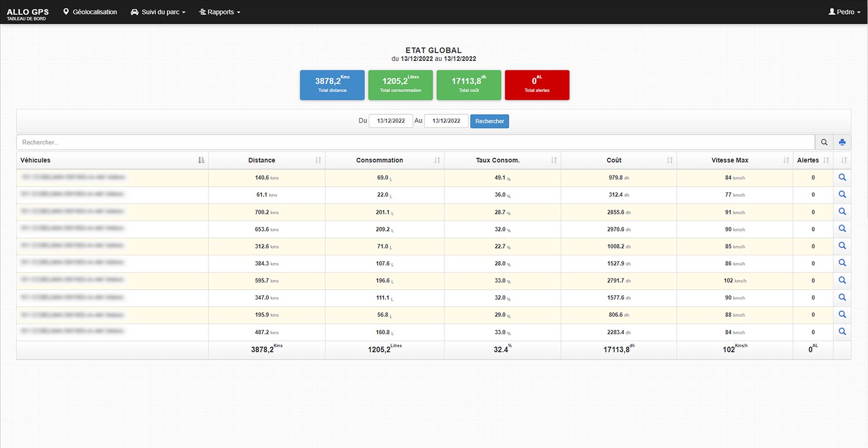The image size is (868, 448).
Task: Click the Du start date field
Action: 391,121
